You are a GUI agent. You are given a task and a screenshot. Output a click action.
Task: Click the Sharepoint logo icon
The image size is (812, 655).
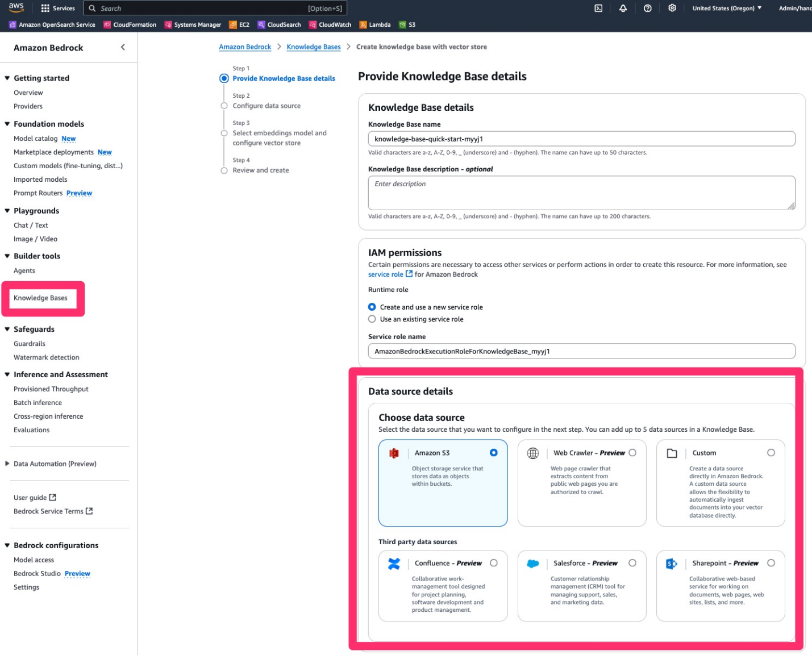point(672,564)
